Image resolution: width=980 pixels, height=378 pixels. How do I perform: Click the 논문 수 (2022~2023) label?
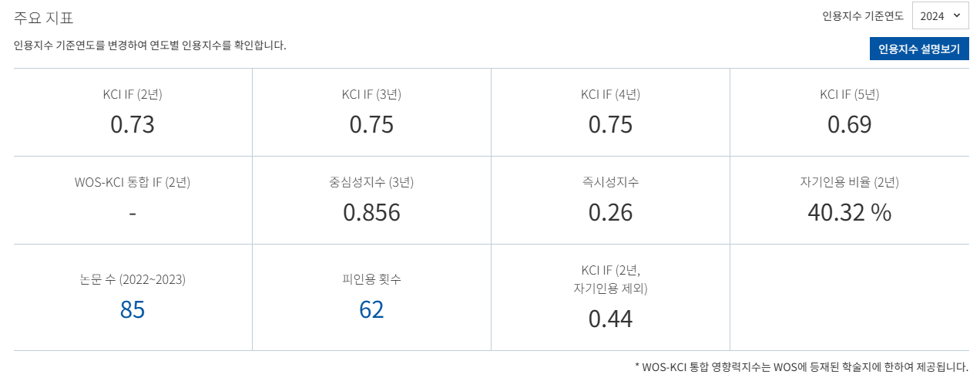click(x=133, y=279)
